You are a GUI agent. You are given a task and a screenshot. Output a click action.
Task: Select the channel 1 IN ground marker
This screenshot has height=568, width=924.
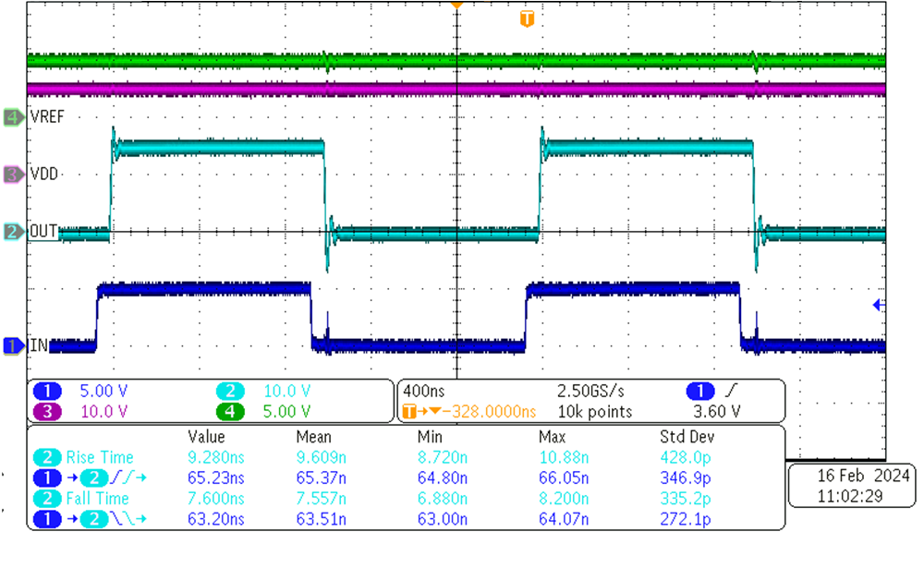[x=12, y=345]
